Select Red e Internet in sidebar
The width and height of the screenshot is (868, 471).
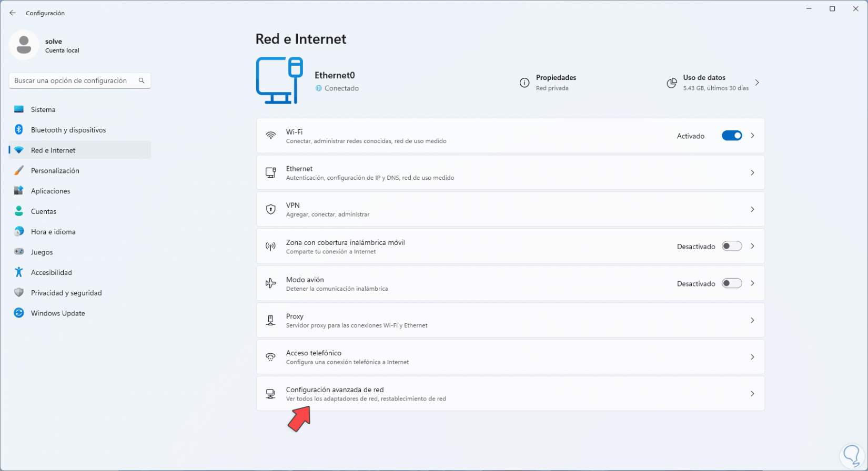[x=80, y=150]
